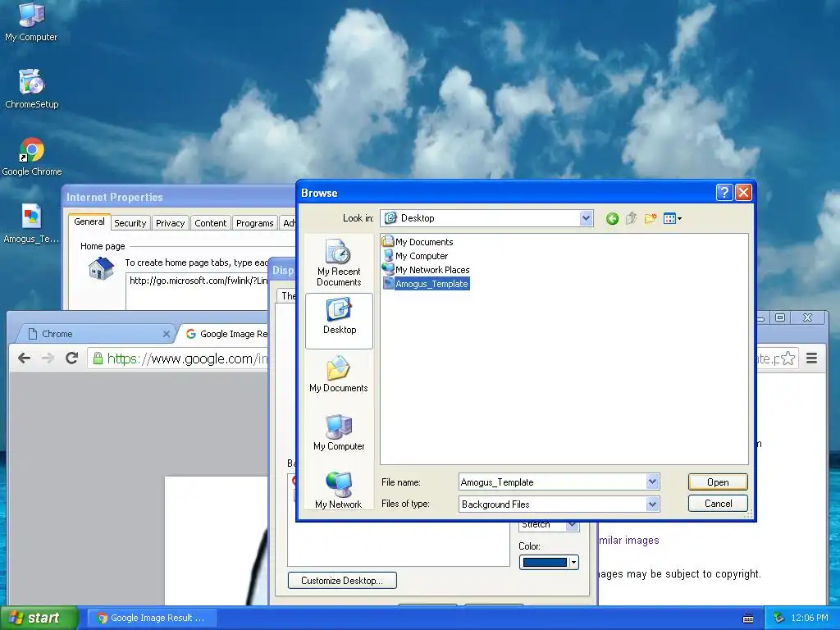Select Google Chrome desktop shortcut
The image size is (840, 630).
tap(32, 157)
